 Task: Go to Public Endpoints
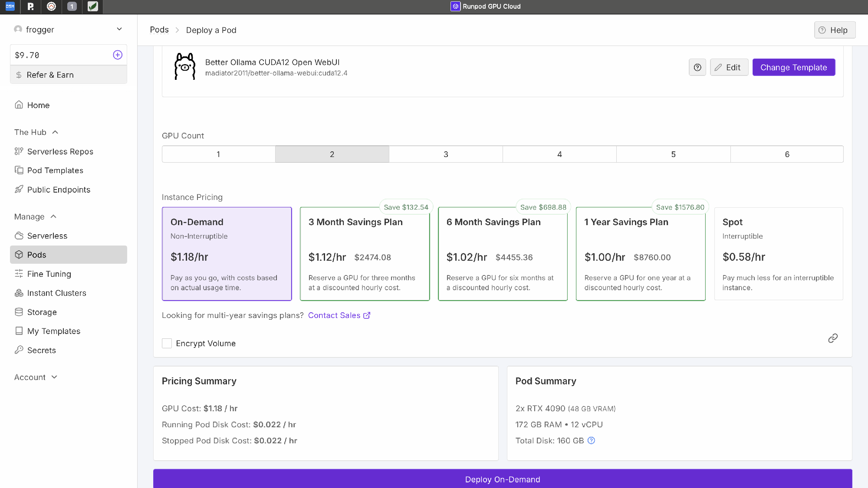[x=59, y=190]
